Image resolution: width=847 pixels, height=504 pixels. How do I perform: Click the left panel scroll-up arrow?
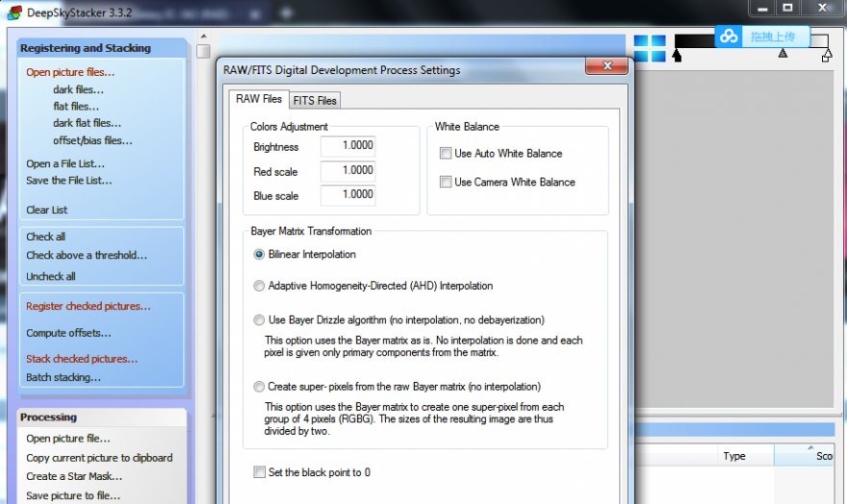point(203,51)
